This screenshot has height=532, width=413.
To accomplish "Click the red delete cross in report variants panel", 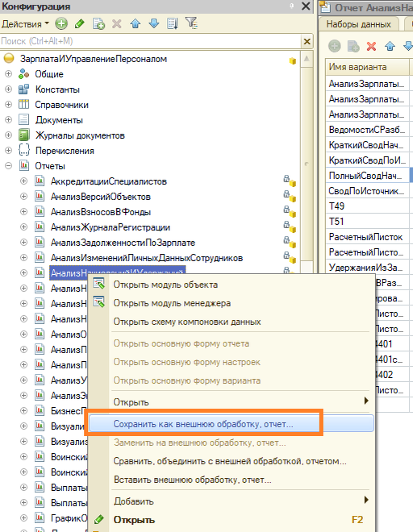I will point(371,46).
